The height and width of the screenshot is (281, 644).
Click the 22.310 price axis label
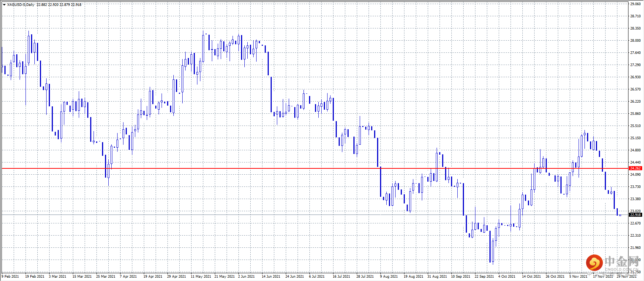click(635, 236)
